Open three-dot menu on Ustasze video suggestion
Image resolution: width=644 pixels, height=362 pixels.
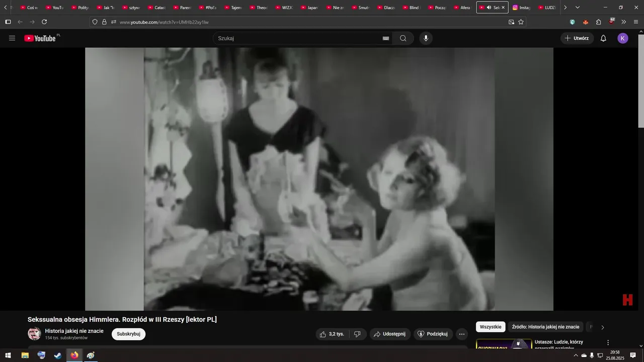pos(608,342)
